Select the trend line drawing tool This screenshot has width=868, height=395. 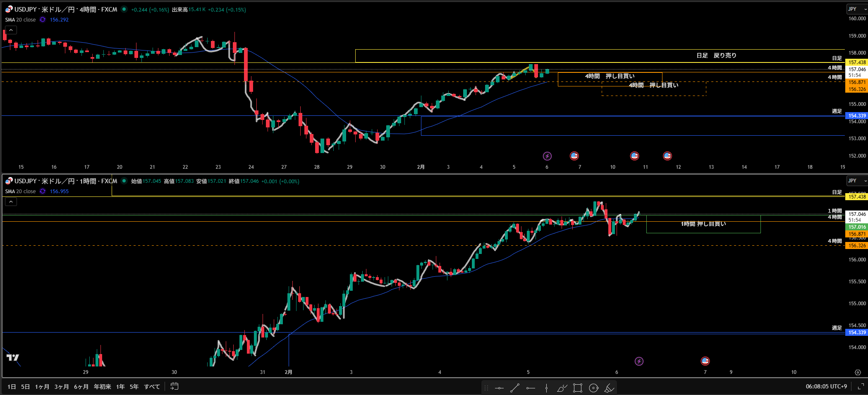[x=515, y=388]
